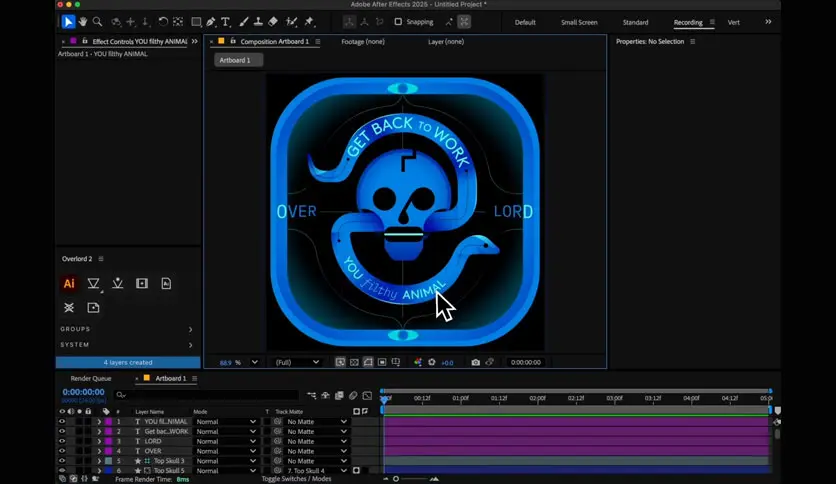The width and height of the screenshot is (836, 484).
Task: Open Properties panel menu
Action: [693, 42]
